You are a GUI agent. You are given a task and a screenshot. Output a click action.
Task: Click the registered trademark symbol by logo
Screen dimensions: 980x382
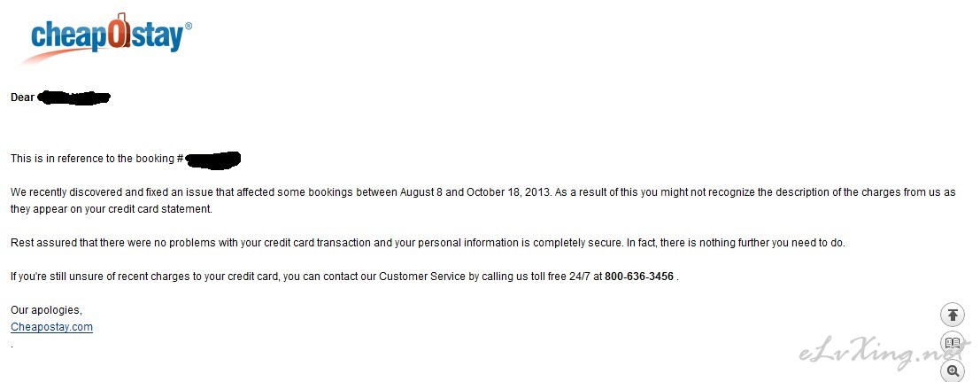pyautogui.click(x=189, y=27)
